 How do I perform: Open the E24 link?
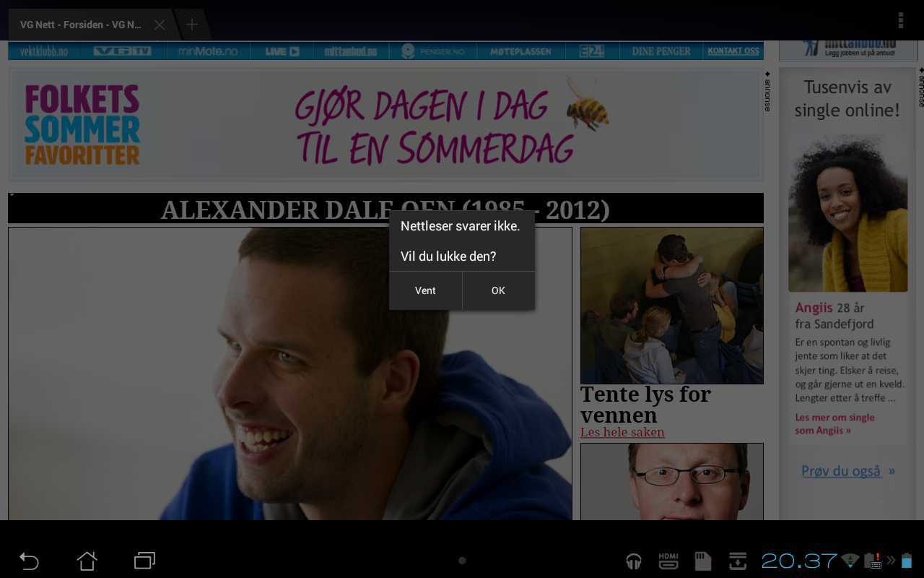[x=592, y=51]
